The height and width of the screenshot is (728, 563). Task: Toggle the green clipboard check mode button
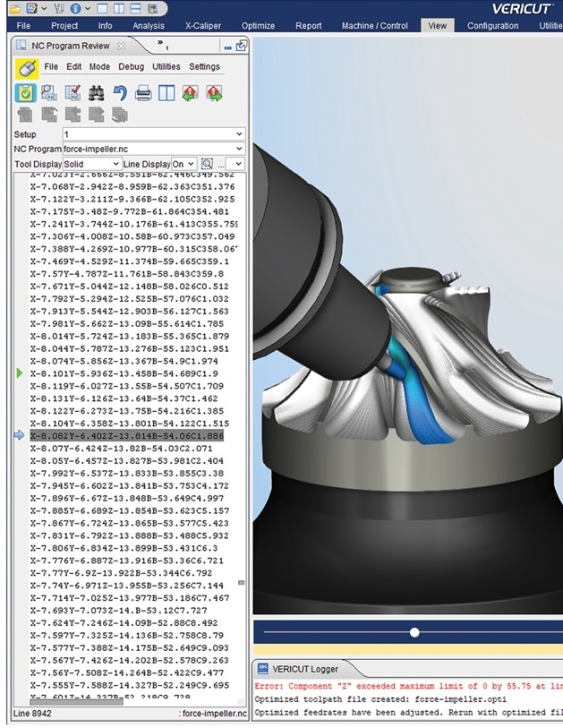pos(26,93)
